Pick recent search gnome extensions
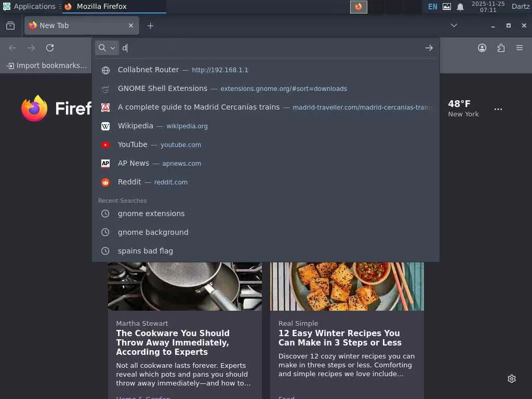Screen dimensions: 532x399 coord(265,214)
